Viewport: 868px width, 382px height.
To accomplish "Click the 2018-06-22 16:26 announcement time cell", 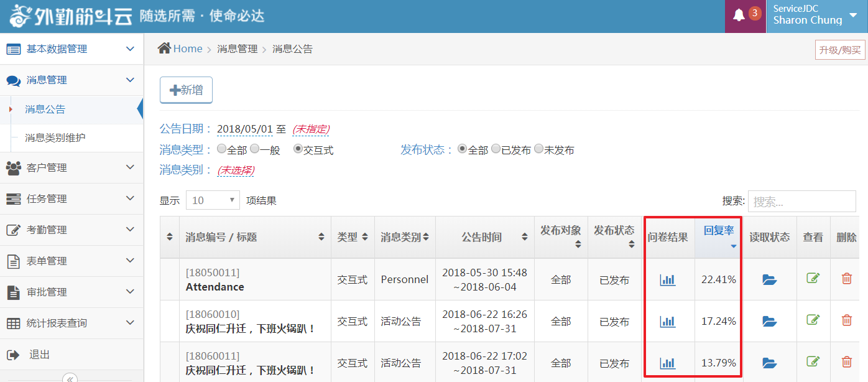I will [x=485, y=322].
